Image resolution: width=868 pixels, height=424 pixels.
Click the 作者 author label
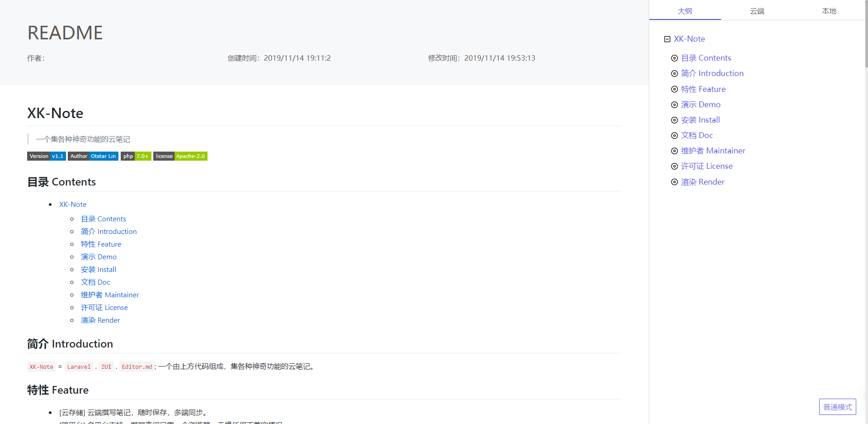[36, 58]
